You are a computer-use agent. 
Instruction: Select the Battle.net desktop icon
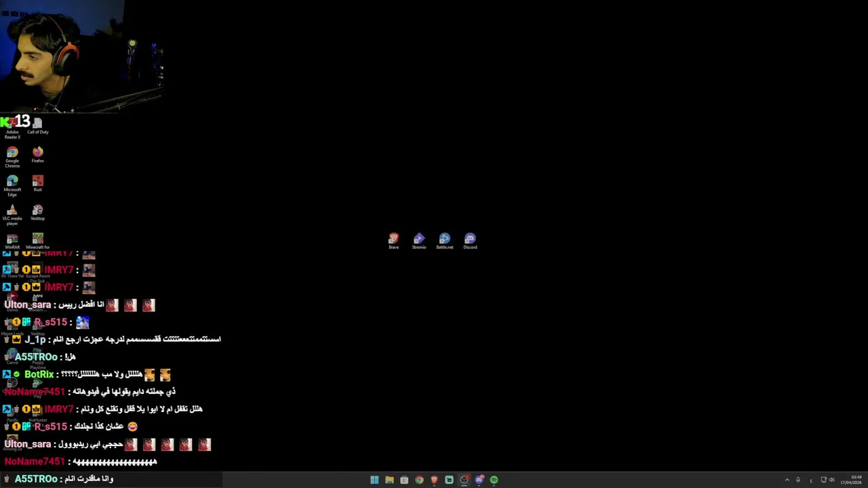[x=445, y=241]
